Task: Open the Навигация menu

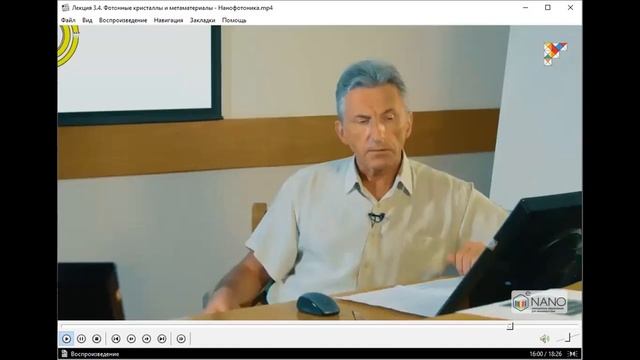Action: click(168, 20)
